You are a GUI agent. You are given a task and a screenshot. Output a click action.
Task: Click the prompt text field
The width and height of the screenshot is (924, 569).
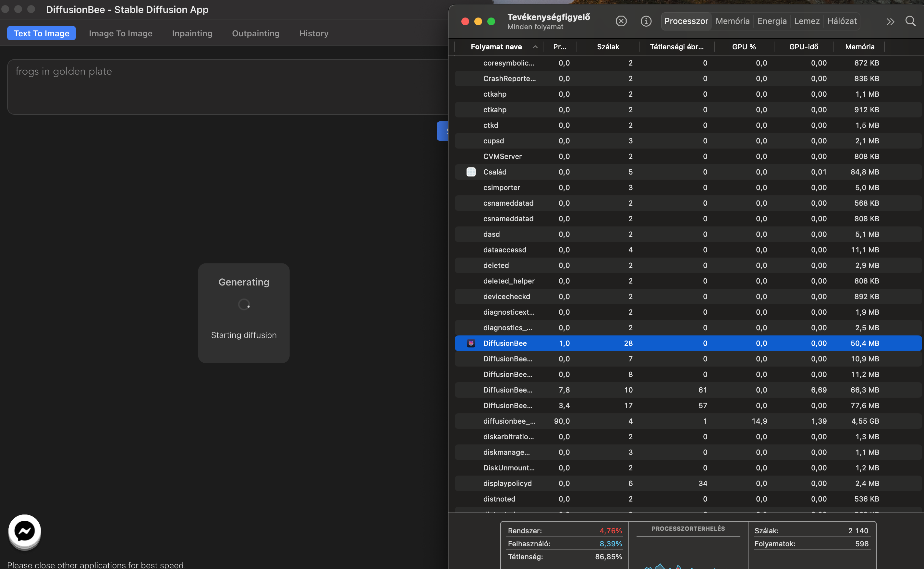[226, 87]
